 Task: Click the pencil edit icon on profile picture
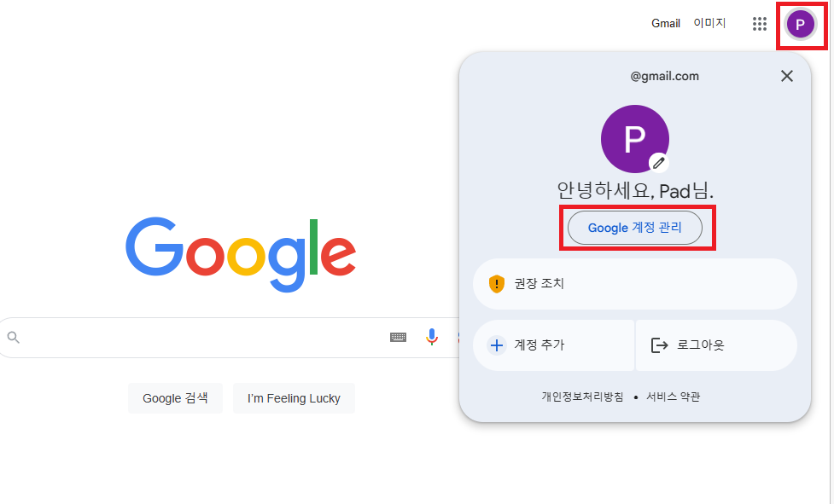pyautogui.click(x=658, y=163)
